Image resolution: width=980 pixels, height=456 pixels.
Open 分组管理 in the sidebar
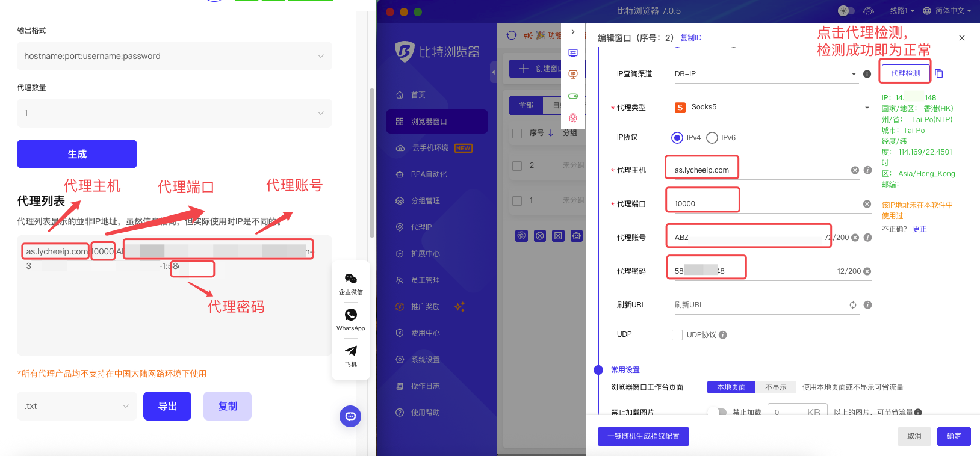tap(437, 201)
